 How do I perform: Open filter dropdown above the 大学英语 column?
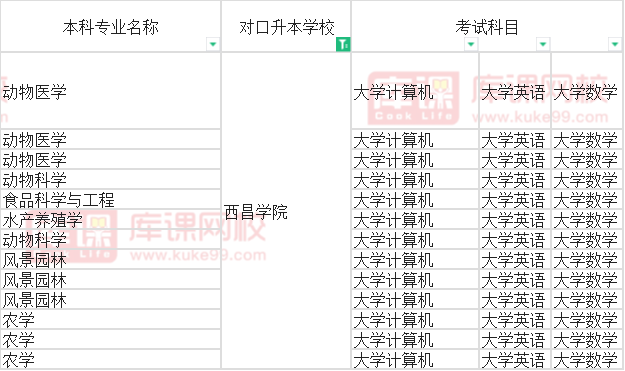coord(542,44)
